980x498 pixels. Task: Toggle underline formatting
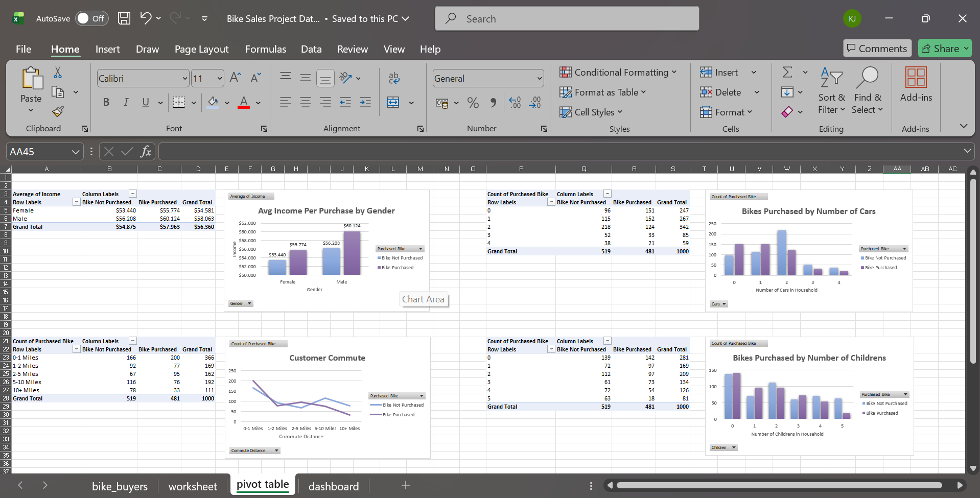point(145,102)
